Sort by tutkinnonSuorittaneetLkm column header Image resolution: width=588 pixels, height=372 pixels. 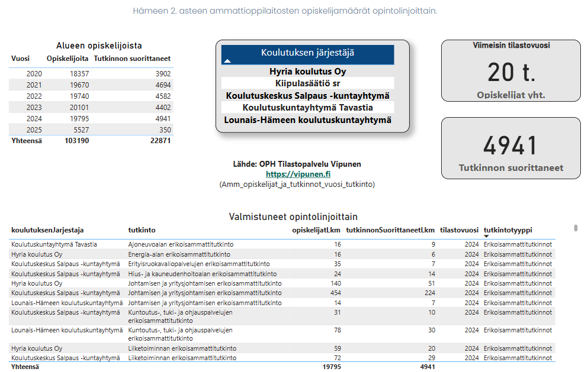(390, 230)
